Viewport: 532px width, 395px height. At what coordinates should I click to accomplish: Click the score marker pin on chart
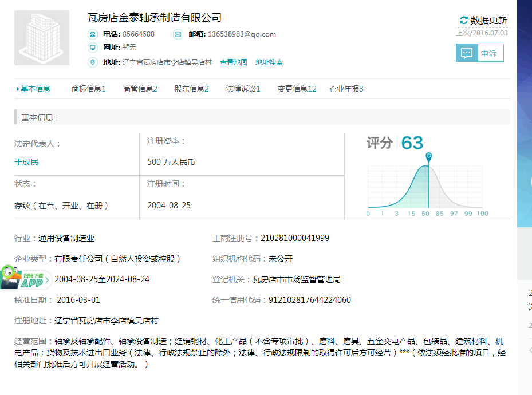coord(428,157)
